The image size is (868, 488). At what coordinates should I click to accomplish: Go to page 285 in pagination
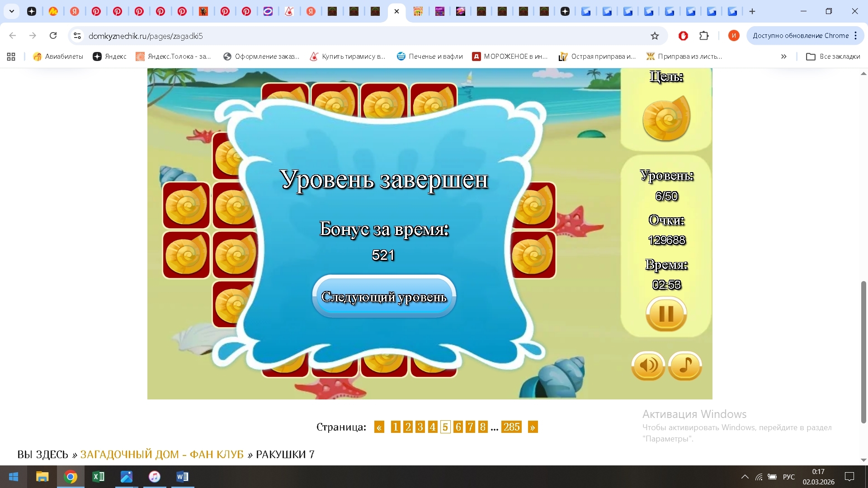pyautogui.click(x=512, y=427)
